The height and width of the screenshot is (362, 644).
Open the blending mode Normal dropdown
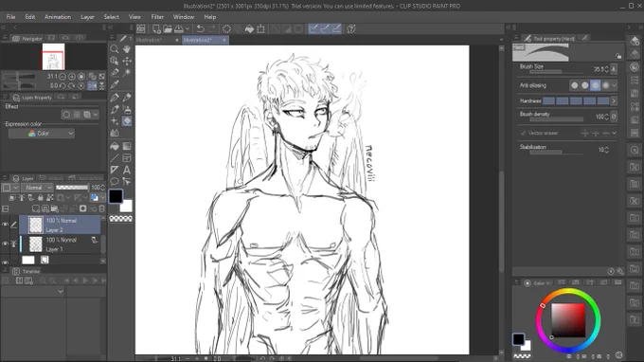click(x=37, y=188)
